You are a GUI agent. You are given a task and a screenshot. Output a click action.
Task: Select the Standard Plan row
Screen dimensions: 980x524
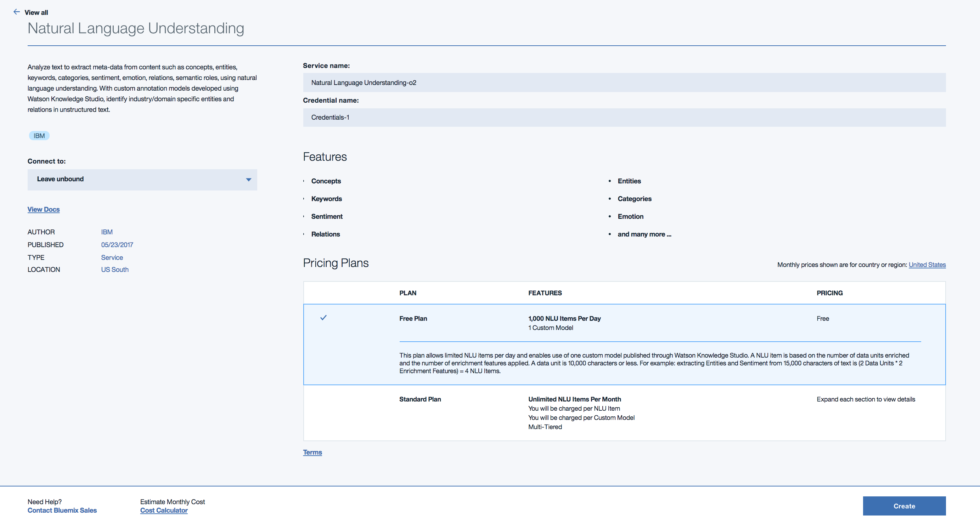click(x=419, y=399)
